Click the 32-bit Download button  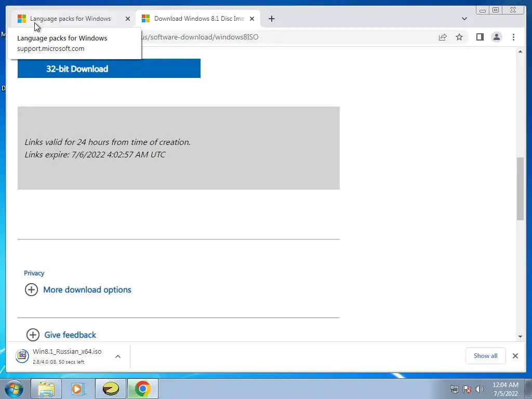[109, 68]
